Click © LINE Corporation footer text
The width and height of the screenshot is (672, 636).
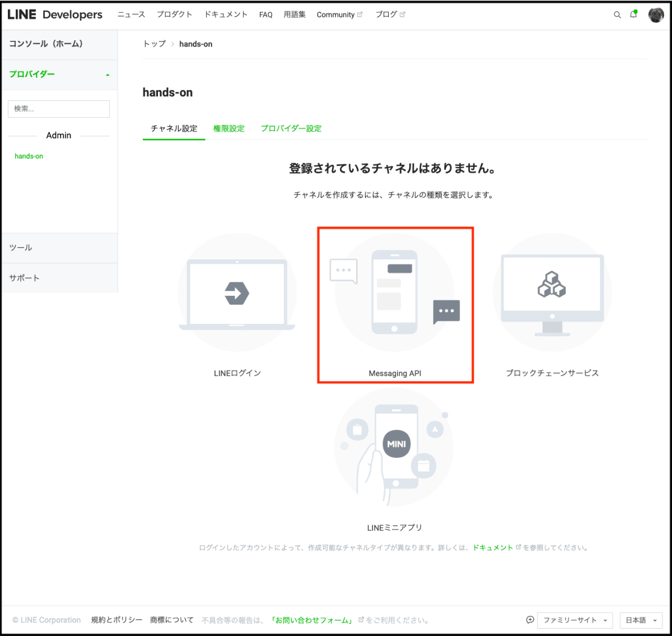46,620
